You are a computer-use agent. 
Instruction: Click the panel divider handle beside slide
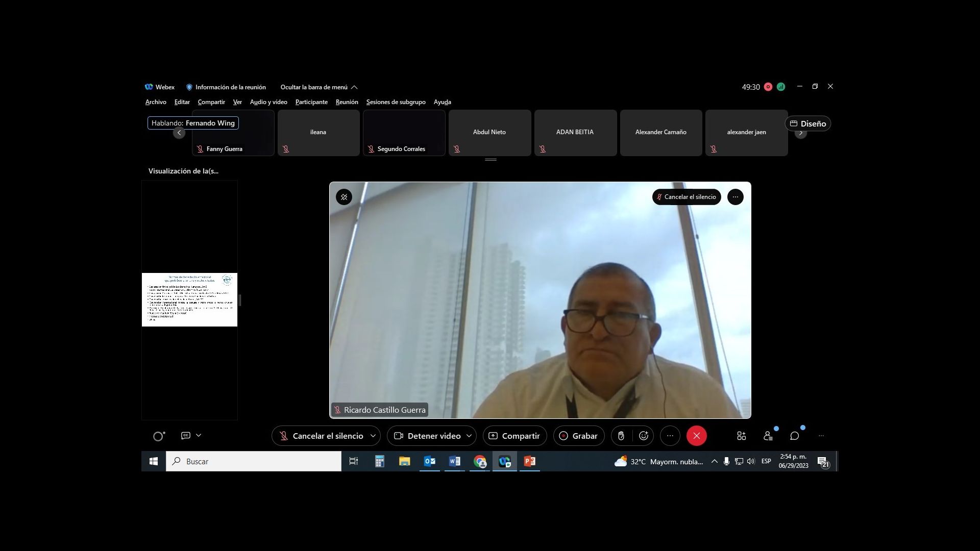[240, 300]
